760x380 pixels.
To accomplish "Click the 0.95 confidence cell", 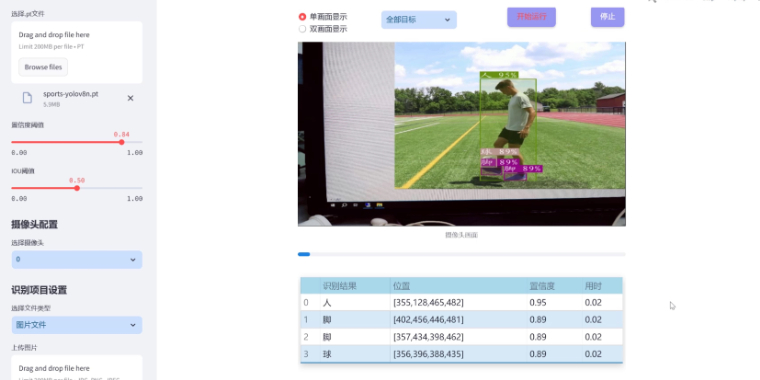I will (555, 302).
